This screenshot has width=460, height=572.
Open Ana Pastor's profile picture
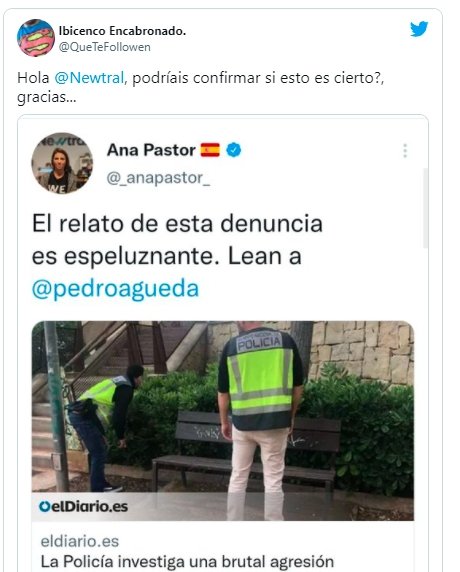click(x=62, y=163)
